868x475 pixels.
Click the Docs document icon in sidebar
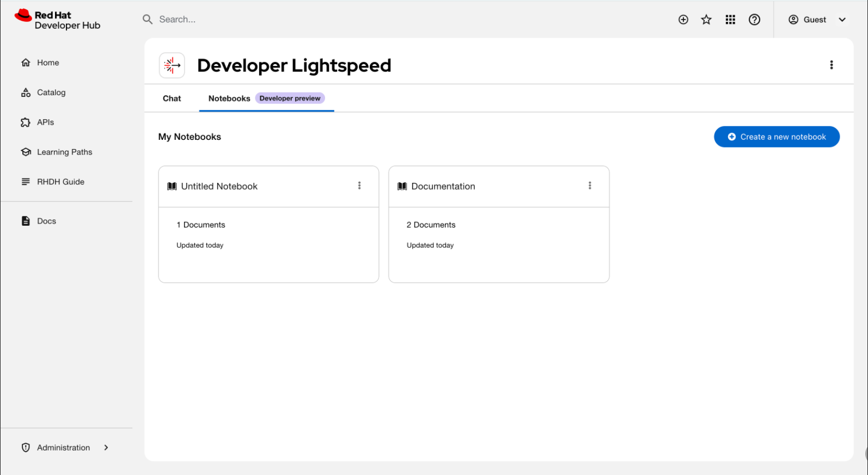[x=26, y=221]
